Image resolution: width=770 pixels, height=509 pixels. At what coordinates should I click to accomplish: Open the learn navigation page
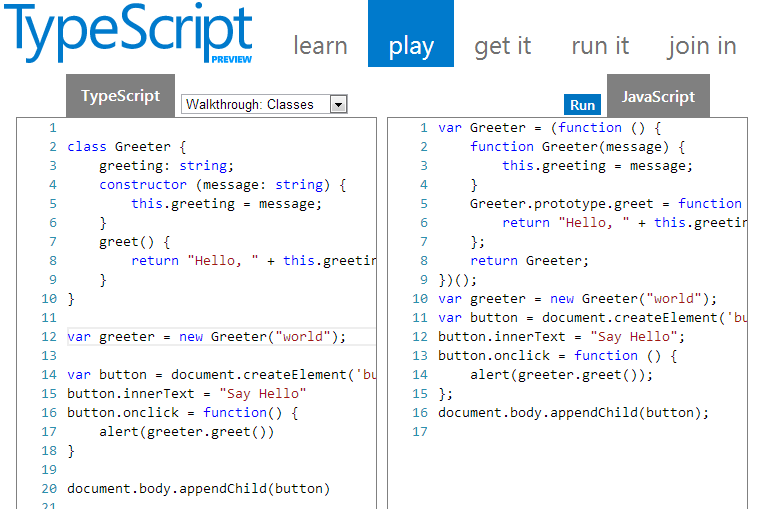[x=320, y=46]
